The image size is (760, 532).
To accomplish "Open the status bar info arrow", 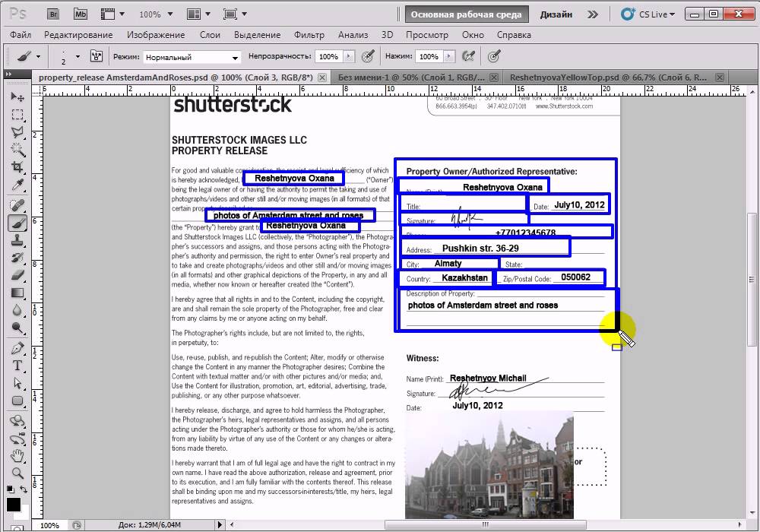I will click(x=220, y=524).
